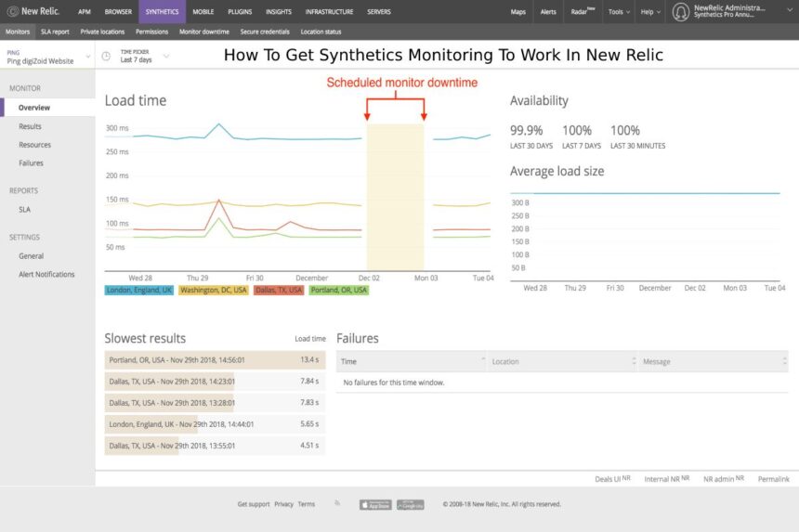
Task: Click the RSS feed icon in the footer
Action: (337, 503)
